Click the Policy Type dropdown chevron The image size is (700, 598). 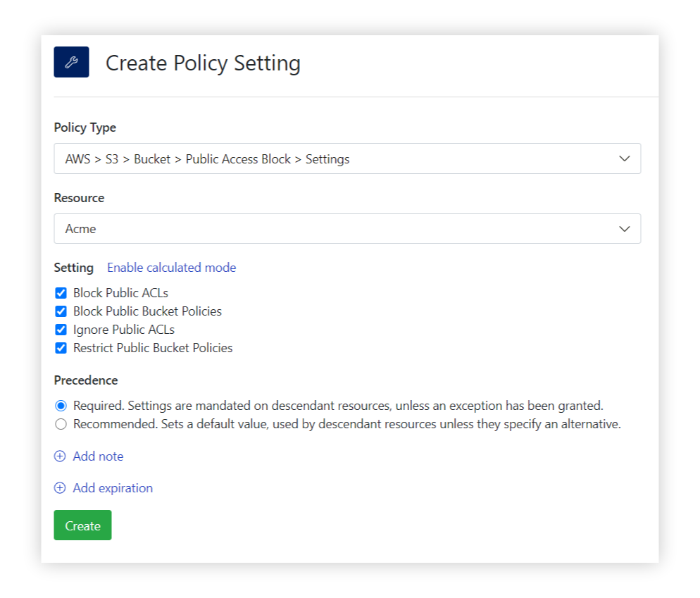tap(624, 158)
